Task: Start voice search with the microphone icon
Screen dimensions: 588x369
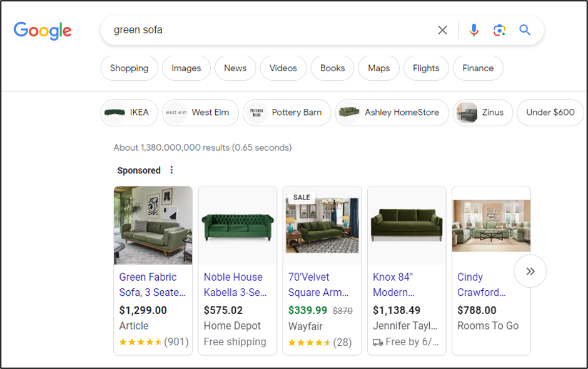Action: (x=474, y=30)
